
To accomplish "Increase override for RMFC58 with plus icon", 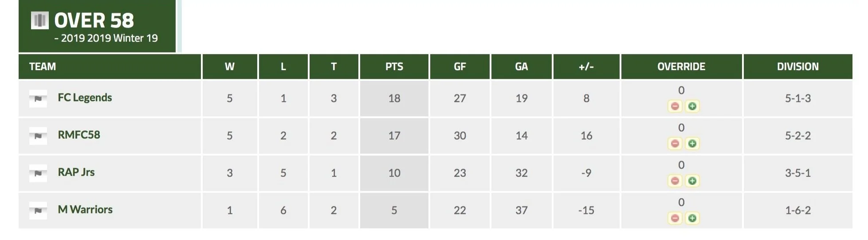I will coord(692,144).
